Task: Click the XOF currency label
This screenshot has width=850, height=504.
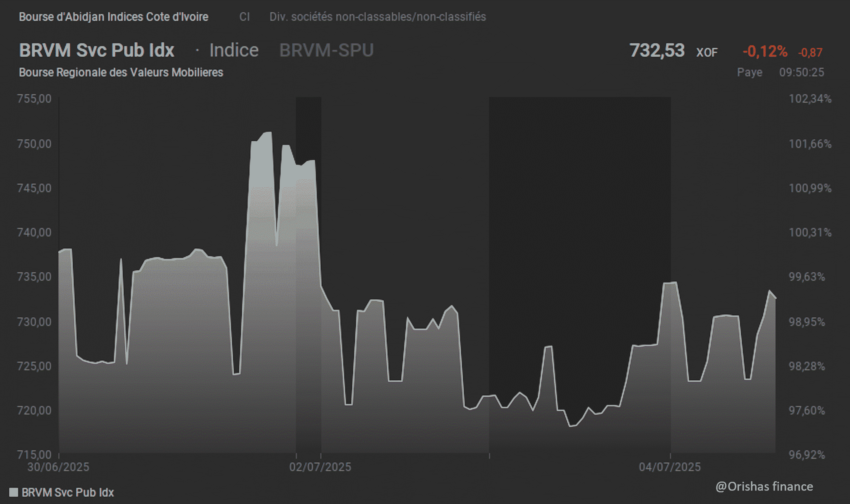Action: coord(707,52)
